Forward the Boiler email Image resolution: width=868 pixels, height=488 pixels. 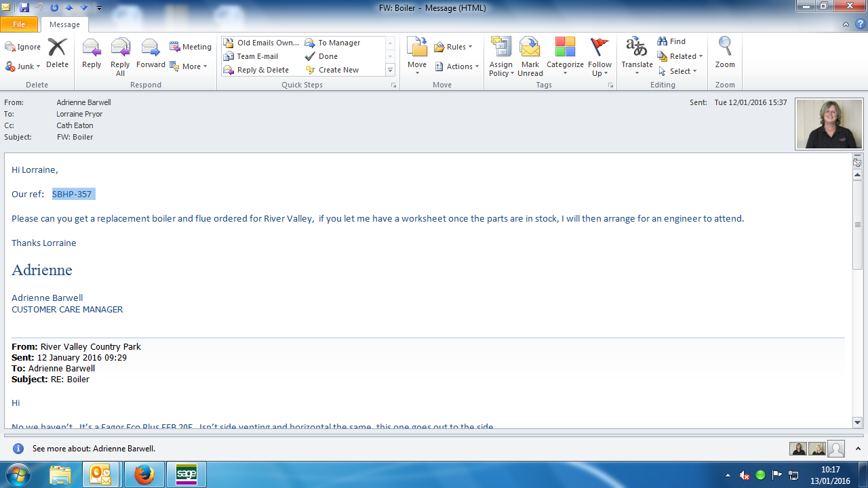pos(151,54)
